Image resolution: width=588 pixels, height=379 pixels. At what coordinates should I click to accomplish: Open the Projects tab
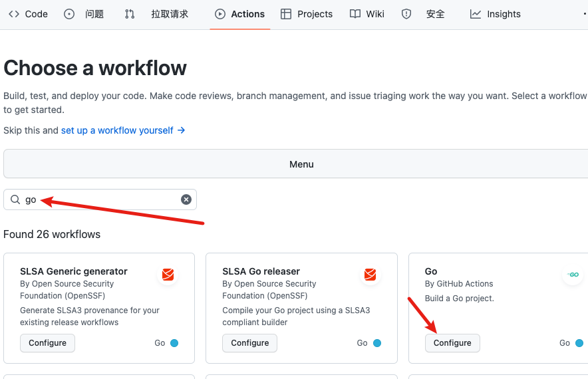click(307, 14)
